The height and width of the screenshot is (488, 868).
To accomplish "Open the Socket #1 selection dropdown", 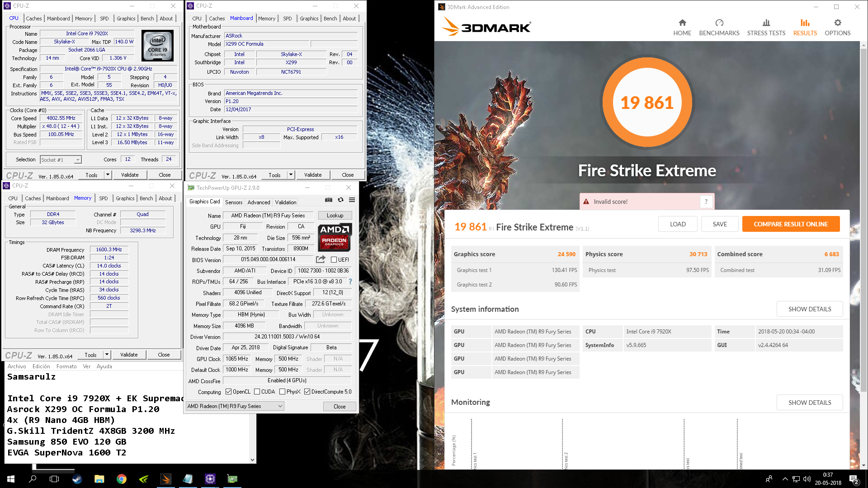I will 61,160.
